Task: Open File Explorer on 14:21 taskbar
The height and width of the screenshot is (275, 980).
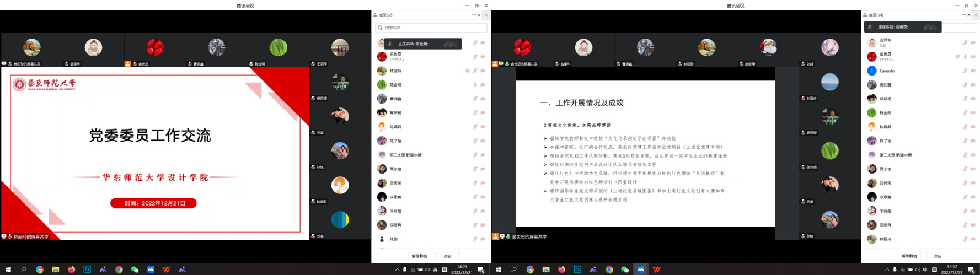Action: [56, 269]
